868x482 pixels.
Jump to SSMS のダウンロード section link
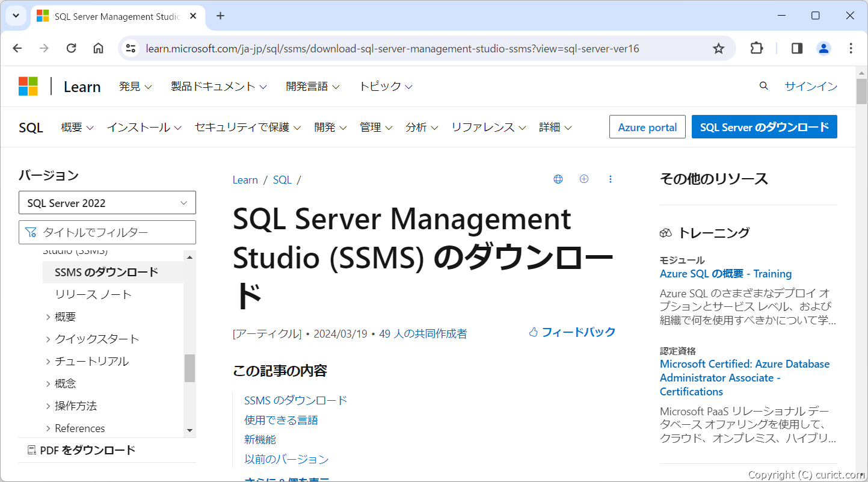[295, 400]
